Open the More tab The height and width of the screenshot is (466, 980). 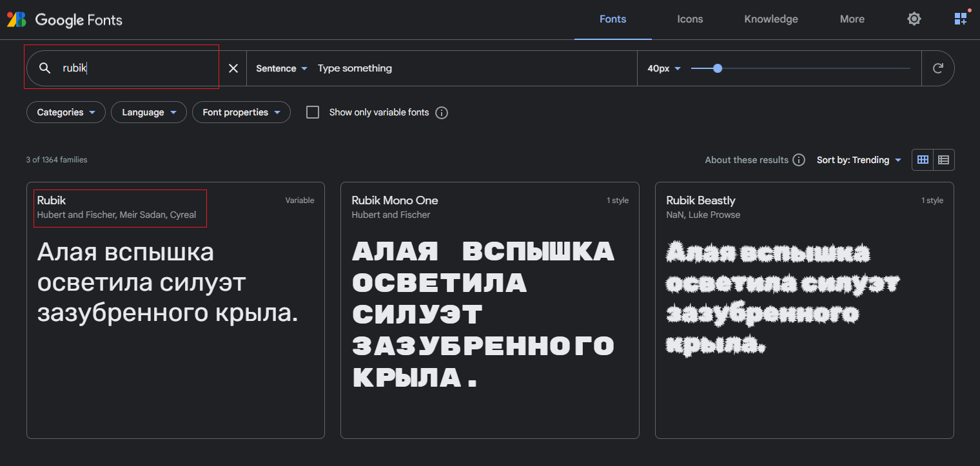[852, 19]
